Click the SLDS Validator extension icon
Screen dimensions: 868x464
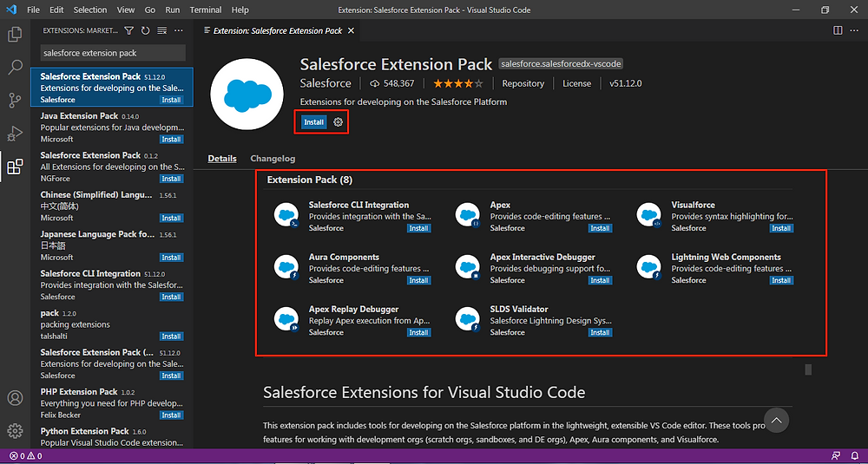tap(467, 319)
